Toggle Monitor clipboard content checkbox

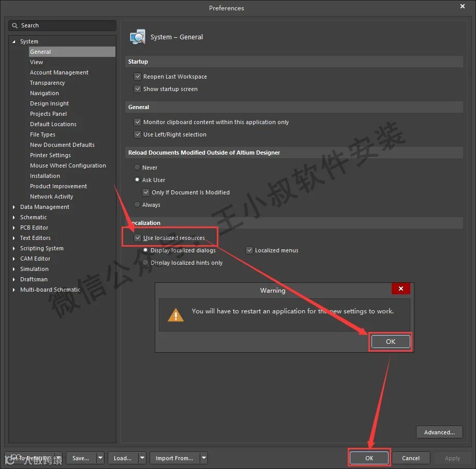coord(138,122)
